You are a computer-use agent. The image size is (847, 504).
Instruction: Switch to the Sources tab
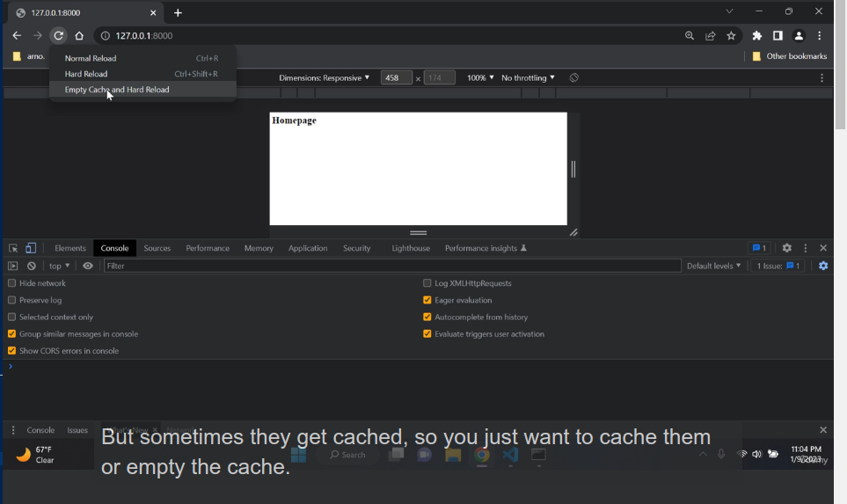157,248
